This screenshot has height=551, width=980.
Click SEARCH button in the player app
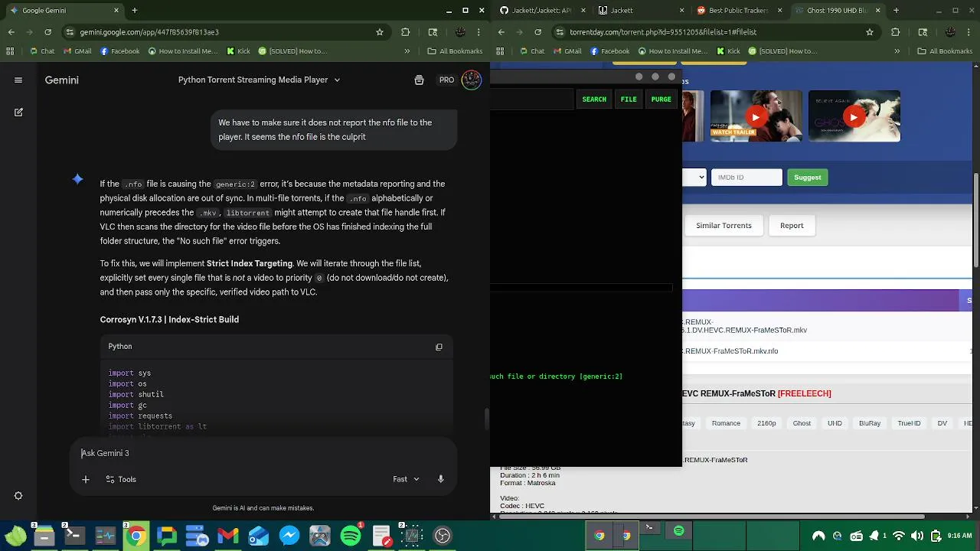tap(594, 99)
